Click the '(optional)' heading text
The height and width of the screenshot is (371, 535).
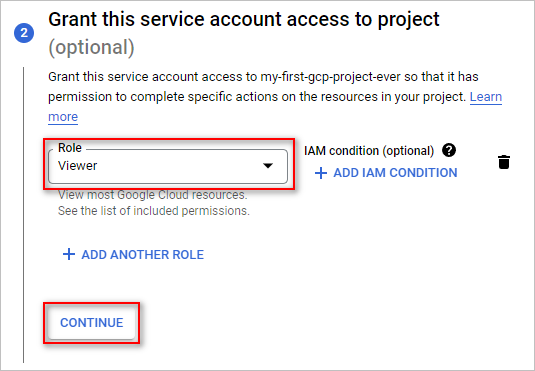point(91,47)
